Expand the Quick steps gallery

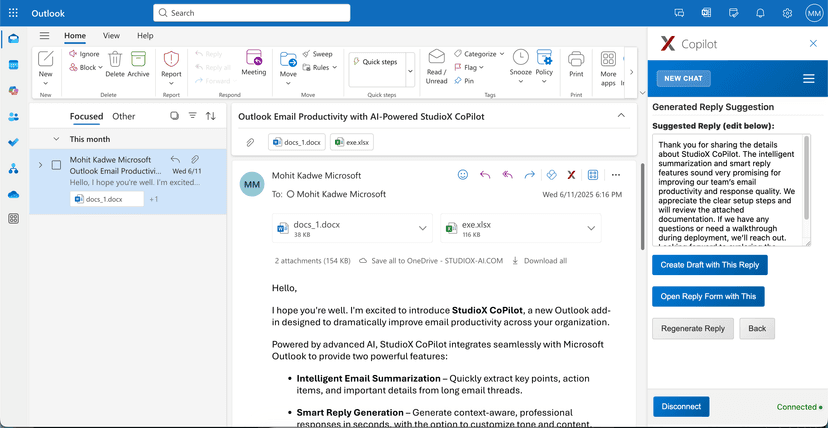pos(410,71)
